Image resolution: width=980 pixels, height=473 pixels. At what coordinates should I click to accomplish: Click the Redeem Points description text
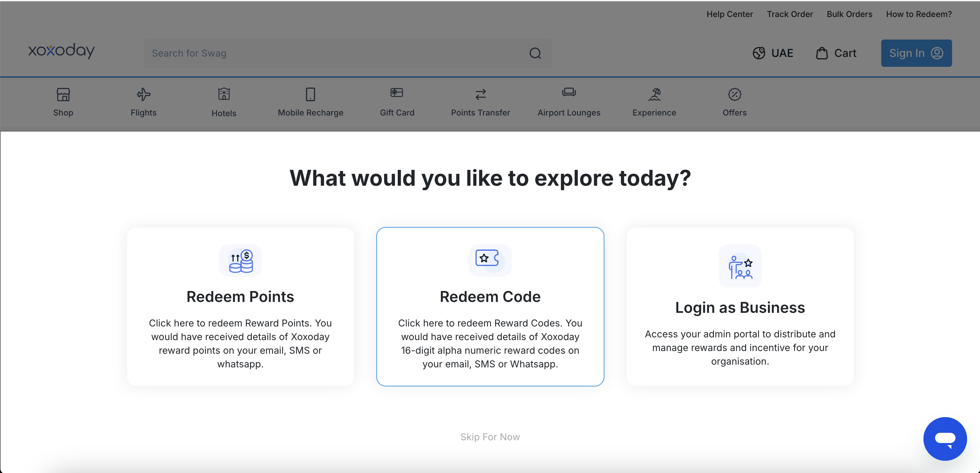(x=240, y=344)
